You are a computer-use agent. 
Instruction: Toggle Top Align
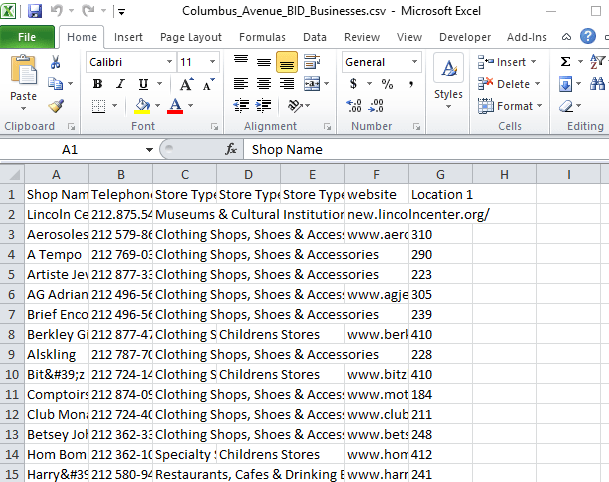(x=241, y=61)
